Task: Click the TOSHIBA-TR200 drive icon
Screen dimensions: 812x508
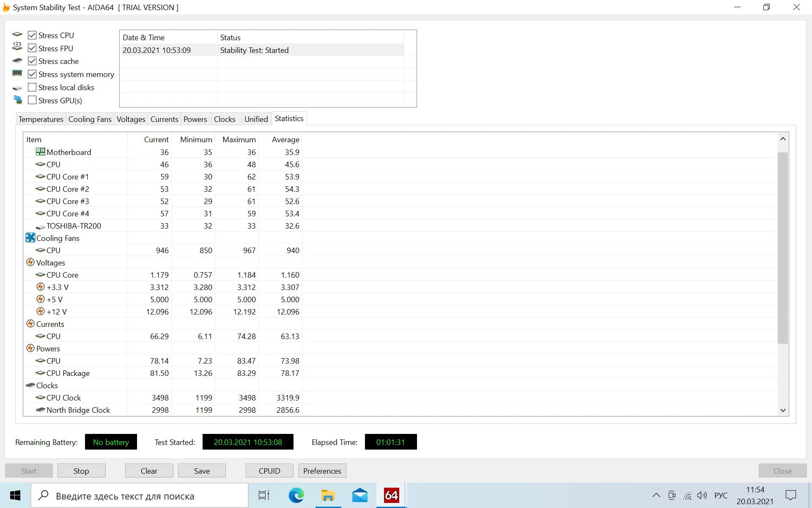Action: coord(40,226)
